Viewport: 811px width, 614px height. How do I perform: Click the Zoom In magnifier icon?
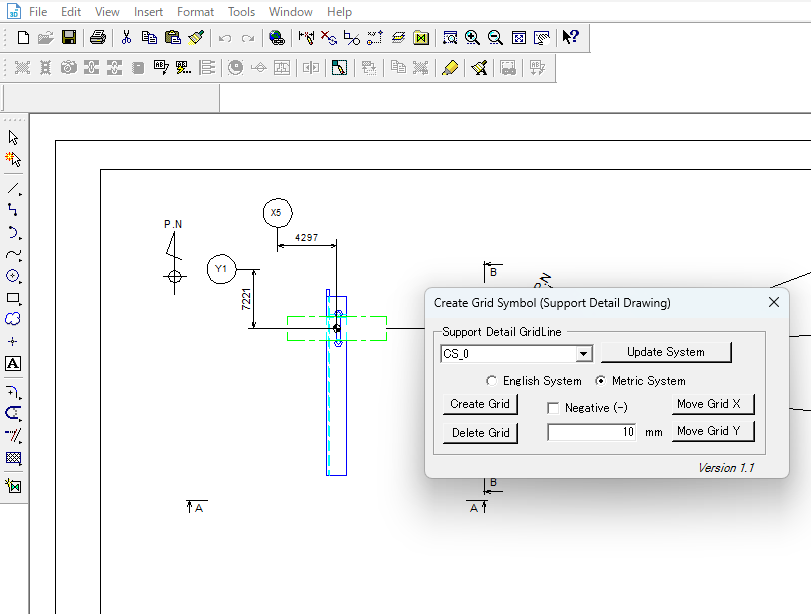(472, 38)
